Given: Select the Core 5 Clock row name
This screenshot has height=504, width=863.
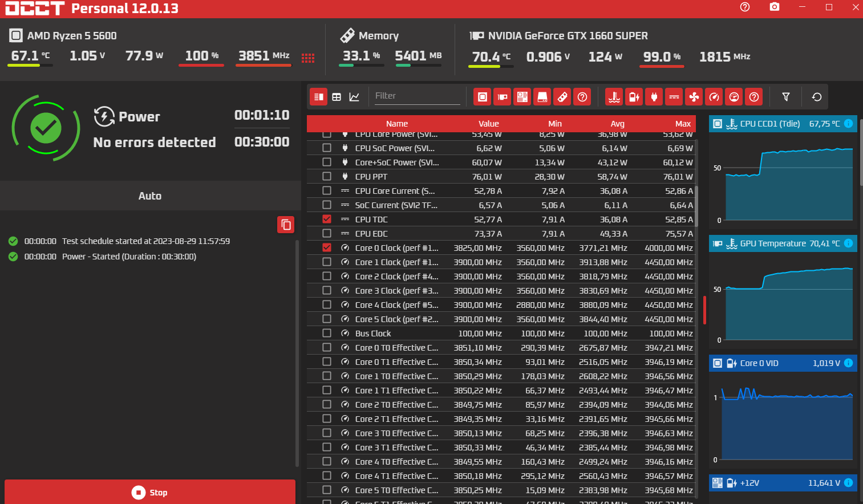Looking at the screenshot, I should click(397, 319).
